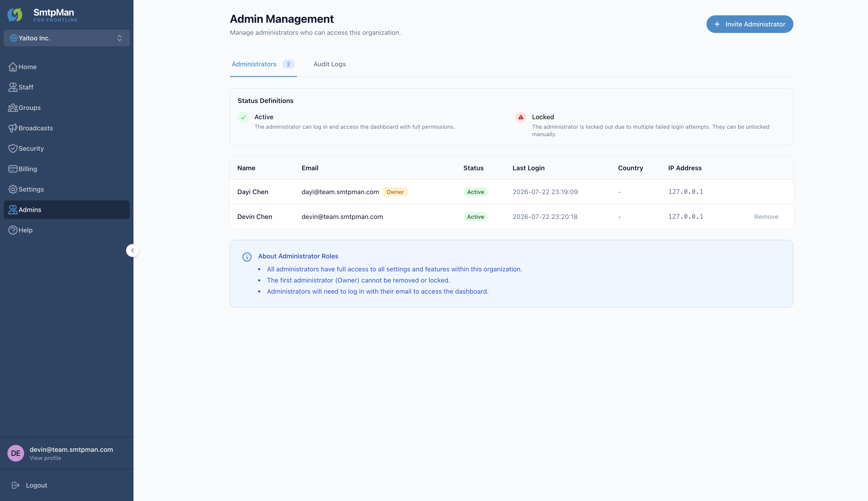Click the Admin Management page title

coord(282,19)
